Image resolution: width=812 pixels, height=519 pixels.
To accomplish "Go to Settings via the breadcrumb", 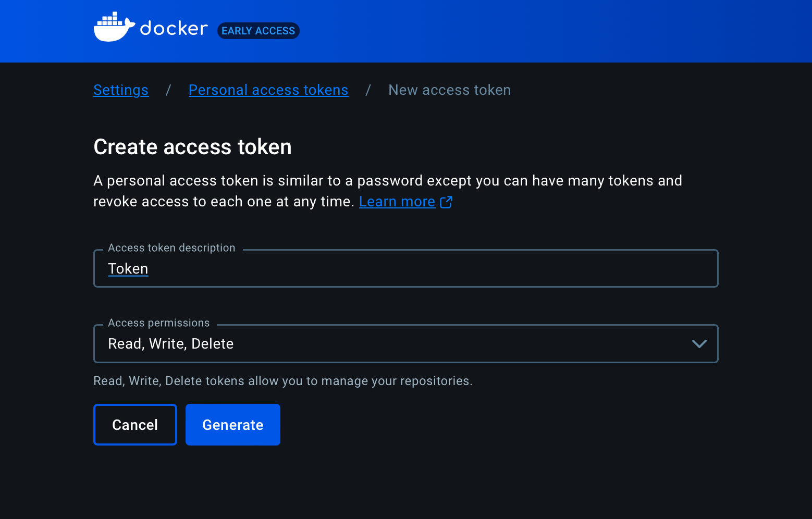I will coord(121,90).
